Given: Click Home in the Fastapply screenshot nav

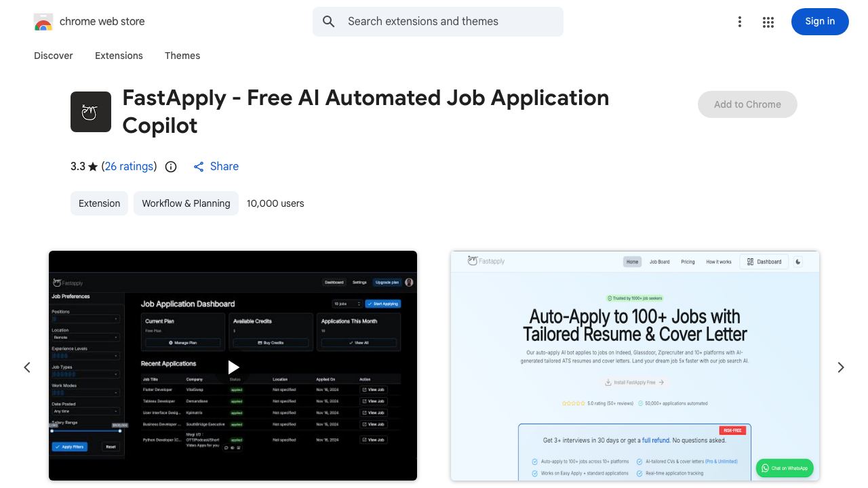Looking at the screenshot, I should (633, 262).
